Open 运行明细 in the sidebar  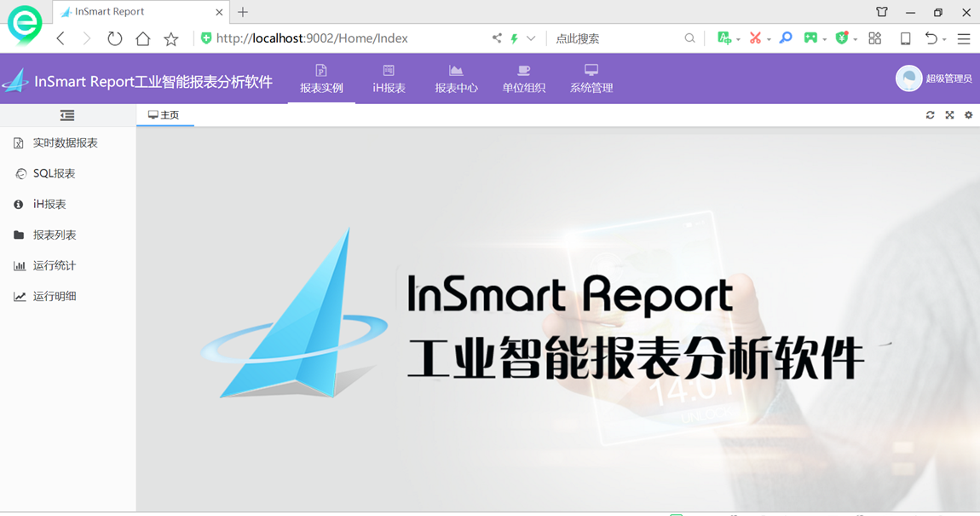click(67, 297)
